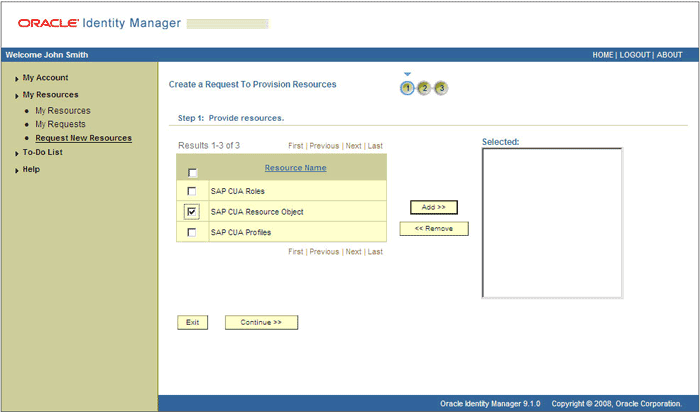Open the To-Do List menu item
This screenshot has width=700, height=412.
tap(42, 152)
